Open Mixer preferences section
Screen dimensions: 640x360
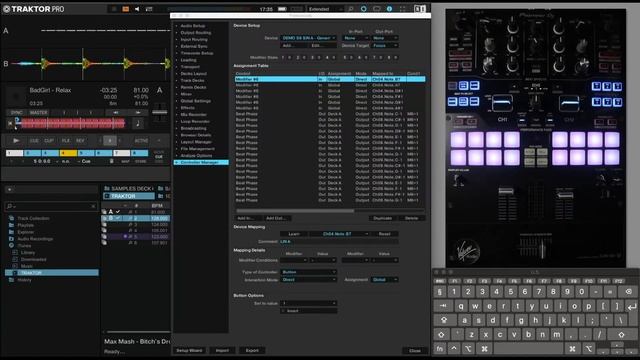point(186,94)
